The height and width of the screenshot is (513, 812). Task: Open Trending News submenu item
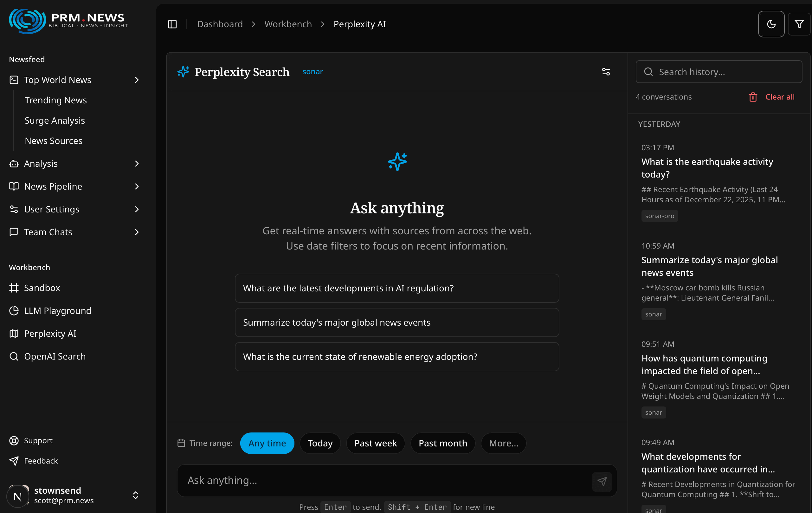pos(56,100)
